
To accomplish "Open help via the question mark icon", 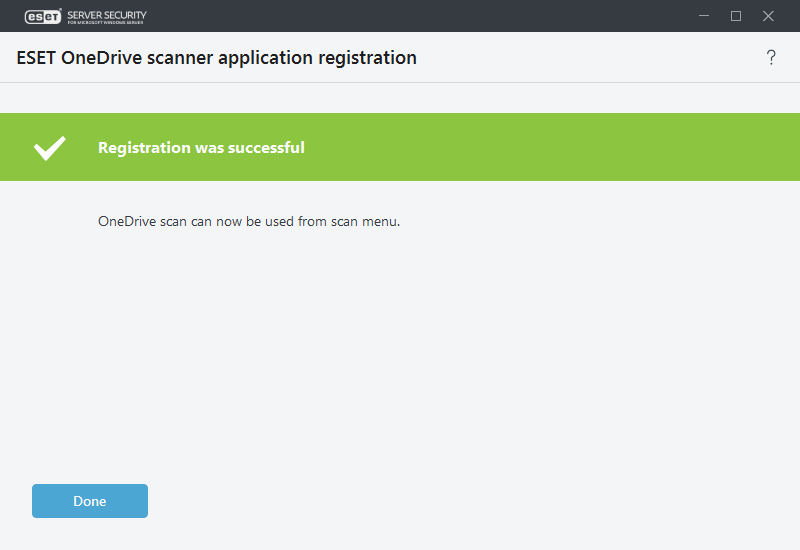I will point(771,58).
